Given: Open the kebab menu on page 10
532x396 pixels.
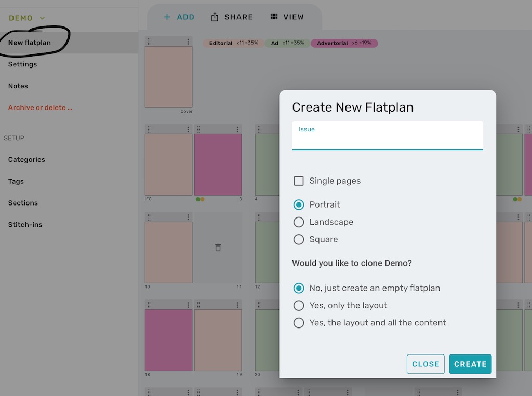Looking at the screenshot, I should pos(189,216).
